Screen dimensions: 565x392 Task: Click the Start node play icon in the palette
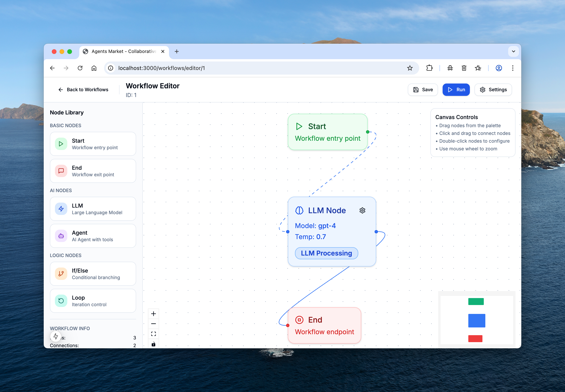(61, 144)
